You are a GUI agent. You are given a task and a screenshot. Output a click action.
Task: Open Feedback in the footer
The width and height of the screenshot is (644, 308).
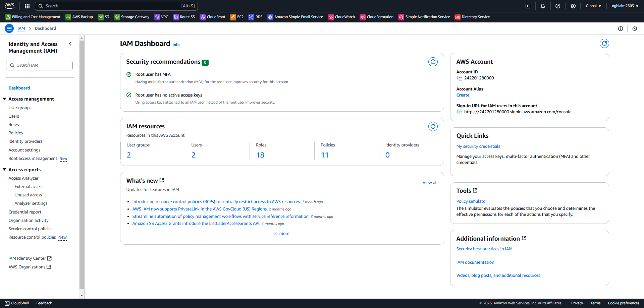point(44,303)
